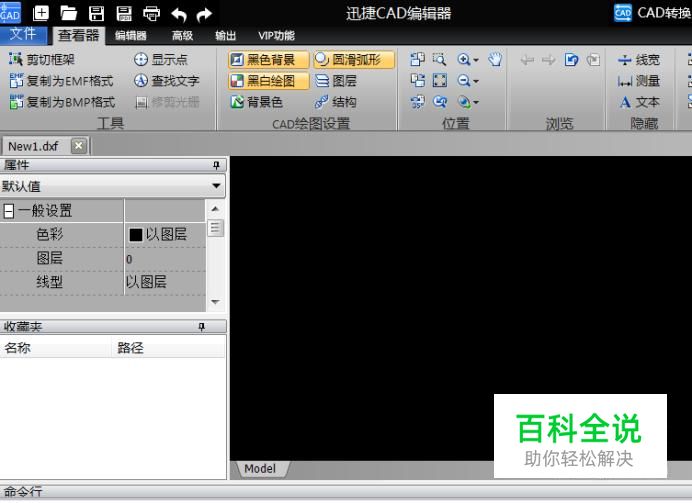This screenshot has width=692, height=503.
Task: Click the top cascade windows icon in 位置
Action: pos(417,59)
